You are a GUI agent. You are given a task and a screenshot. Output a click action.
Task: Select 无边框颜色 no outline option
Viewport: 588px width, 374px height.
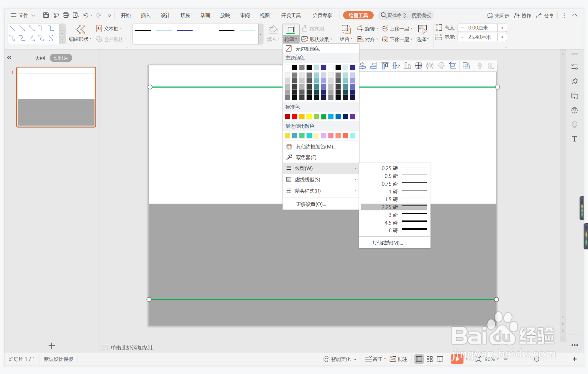click(x=307, y=49)
